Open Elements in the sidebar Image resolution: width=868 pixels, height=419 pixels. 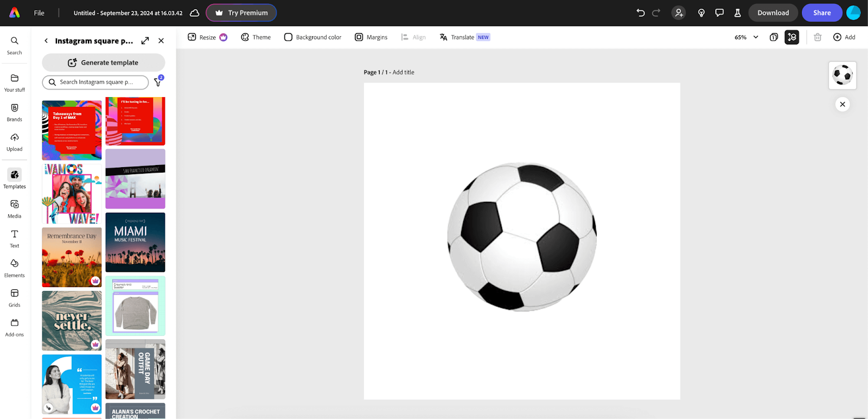point(15,269)
